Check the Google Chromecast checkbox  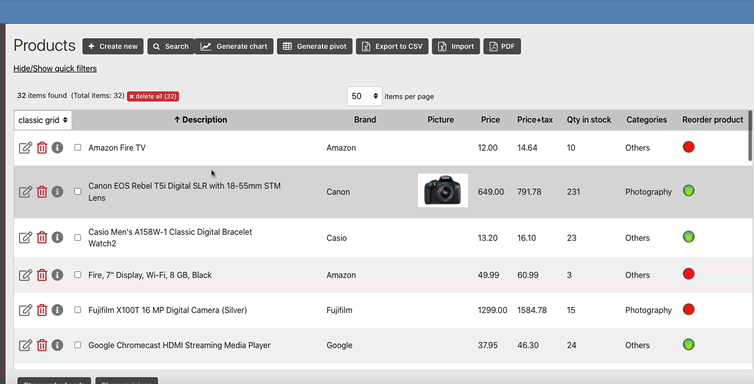click(77, 345)
